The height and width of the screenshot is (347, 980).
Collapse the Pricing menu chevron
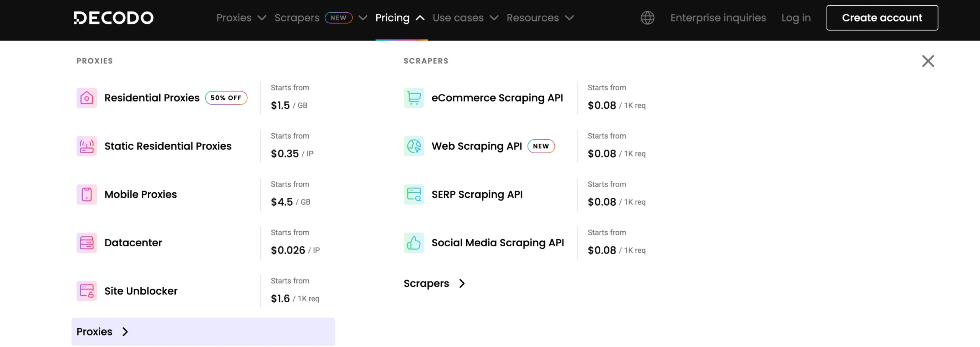420,18
